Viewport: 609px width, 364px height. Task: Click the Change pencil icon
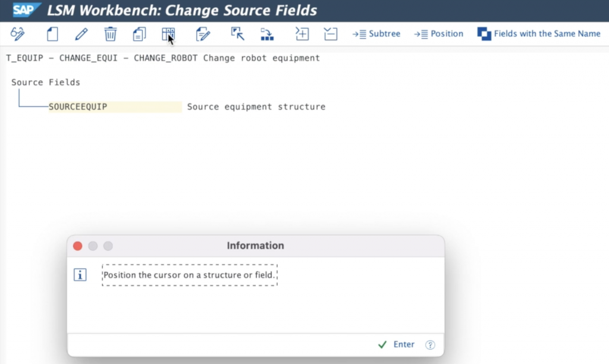coord(81,34)
